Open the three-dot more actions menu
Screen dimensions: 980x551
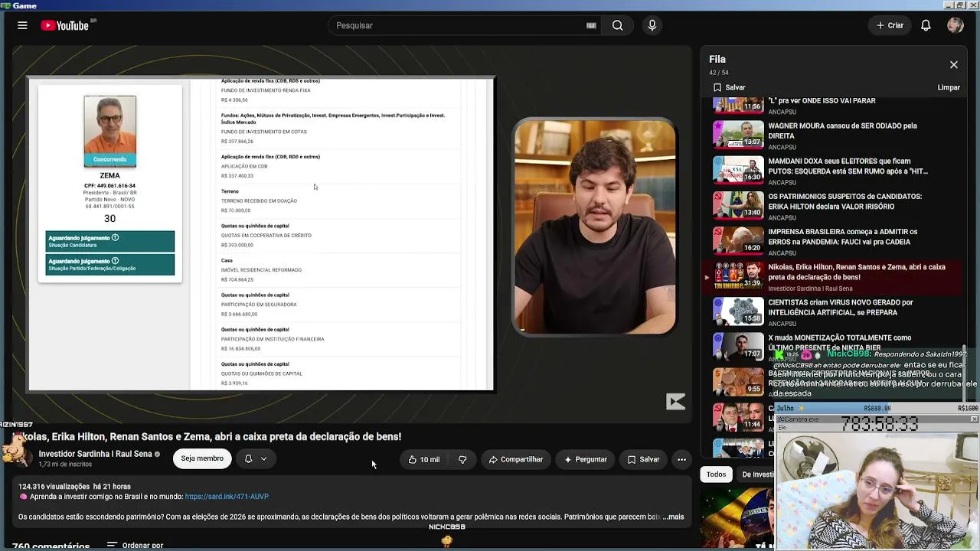click(681, 459)
